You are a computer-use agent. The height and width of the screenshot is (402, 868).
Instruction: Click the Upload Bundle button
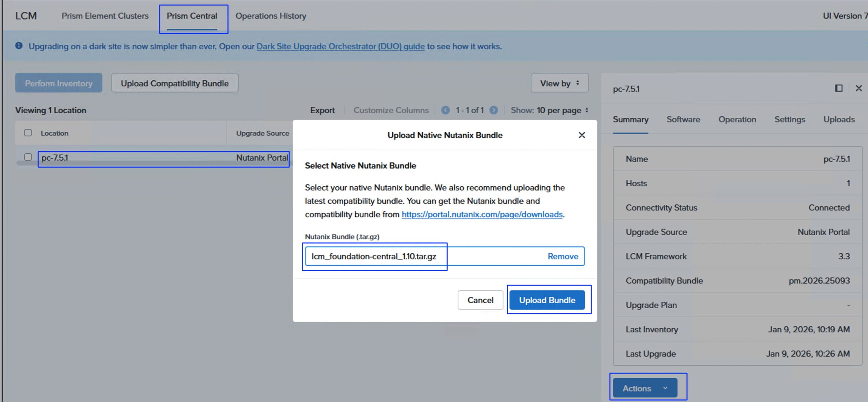pos(547,300)
